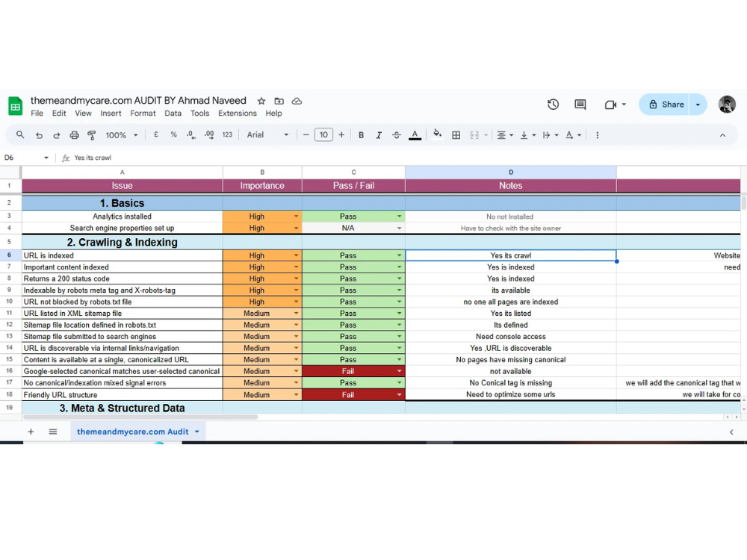Viewport: 747px width, 560px height.
Task: Star the spreadsheet document
Action: [261, 101]
